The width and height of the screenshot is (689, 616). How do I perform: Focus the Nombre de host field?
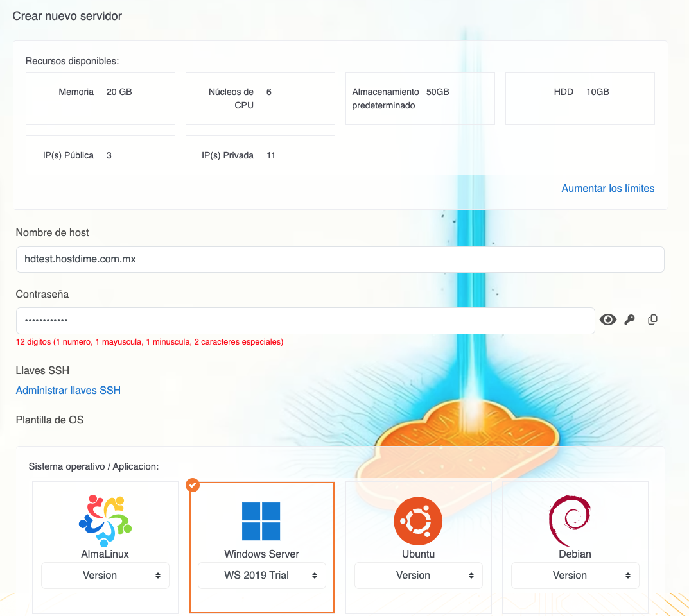click(x=340, y=260)
